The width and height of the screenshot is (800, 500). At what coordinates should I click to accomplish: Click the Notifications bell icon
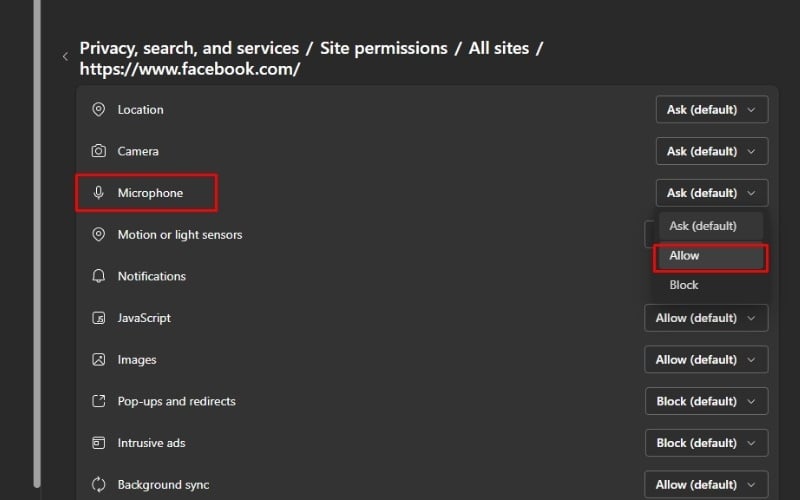[x=98, y=276]
